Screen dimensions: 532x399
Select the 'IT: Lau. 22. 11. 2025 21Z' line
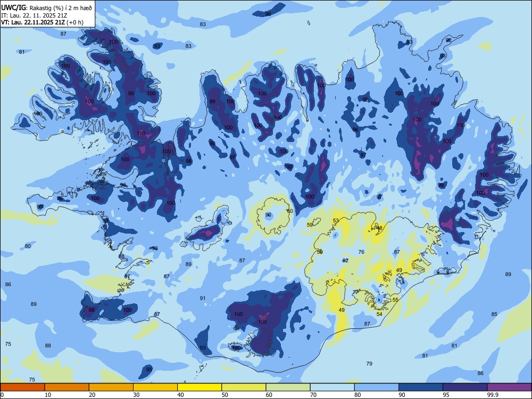pyautogui.click(x=34, y=15)
